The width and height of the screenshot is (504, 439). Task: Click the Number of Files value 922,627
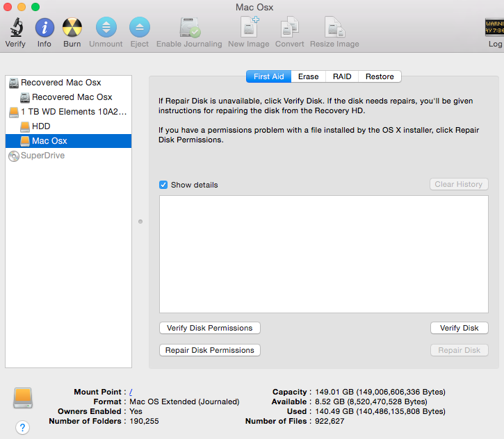[330, 421]
